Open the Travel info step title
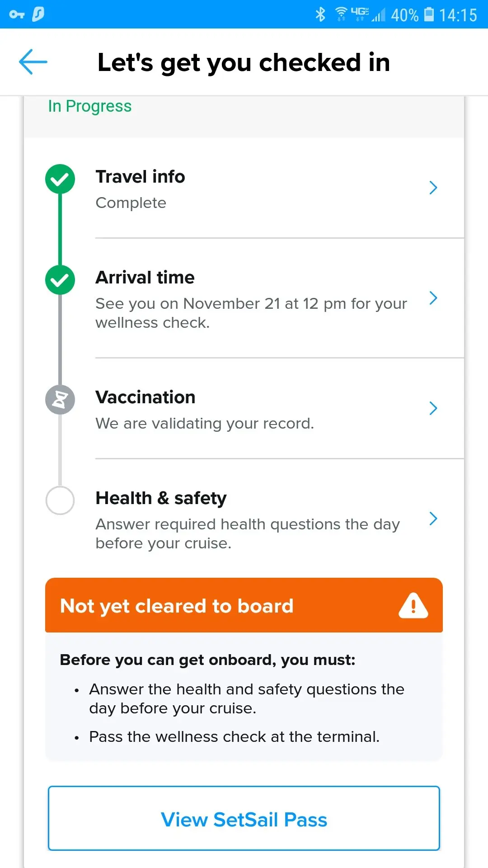 tap(141, 177)
